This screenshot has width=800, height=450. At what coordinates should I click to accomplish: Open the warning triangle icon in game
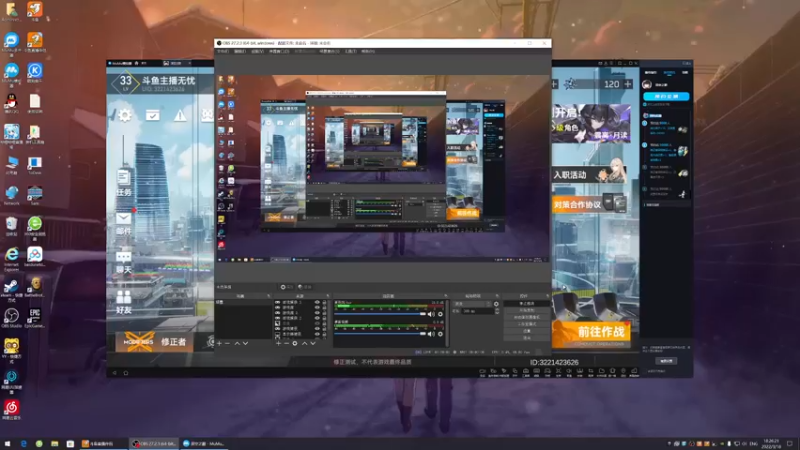tap(180, 115)
